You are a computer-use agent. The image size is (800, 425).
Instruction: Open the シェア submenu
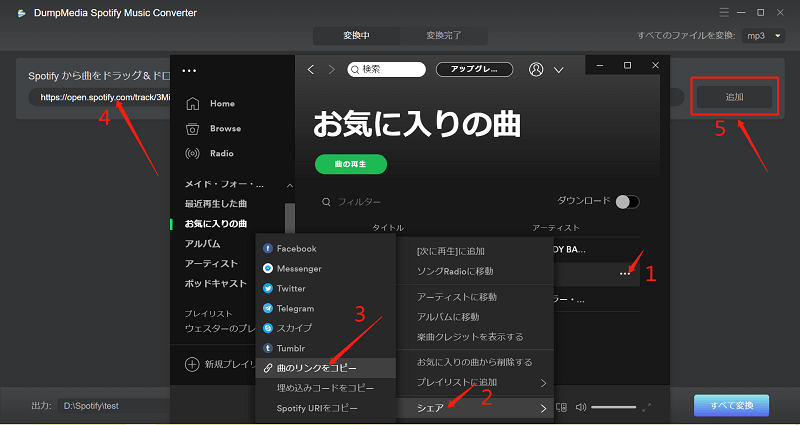[476, 408]
